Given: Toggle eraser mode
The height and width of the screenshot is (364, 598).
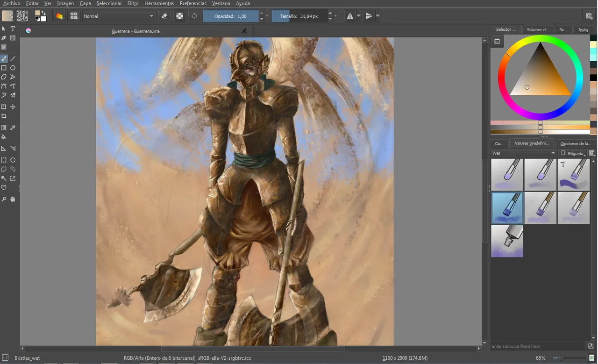Looking at the screenshot, I should (164, 16).
